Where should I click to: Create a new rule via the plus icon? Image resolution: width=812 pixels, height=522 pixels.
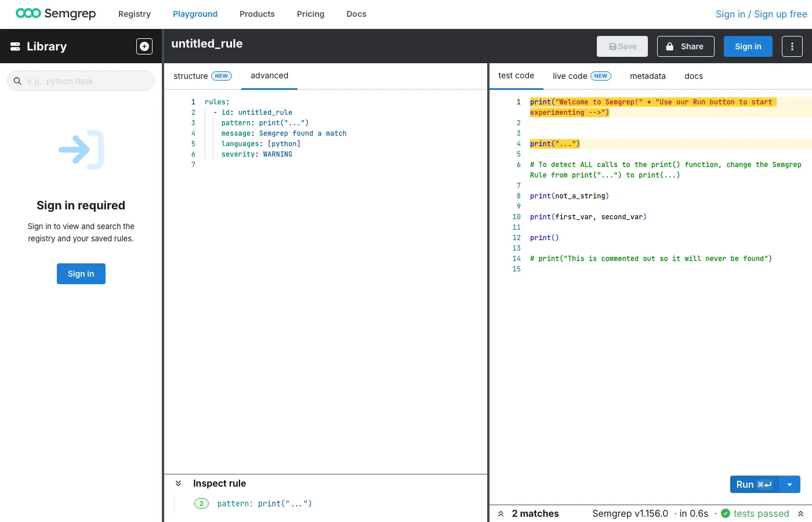144,46
